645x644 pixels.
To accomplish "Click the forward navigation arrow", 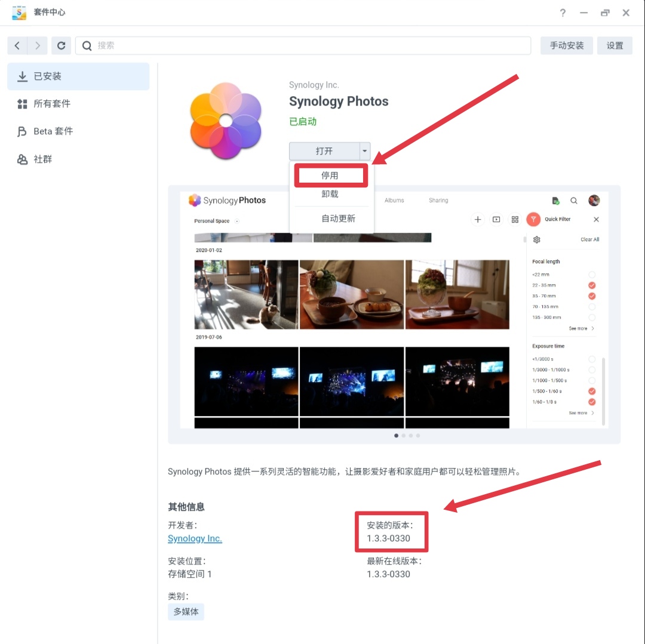I will (x=38, y=45).
